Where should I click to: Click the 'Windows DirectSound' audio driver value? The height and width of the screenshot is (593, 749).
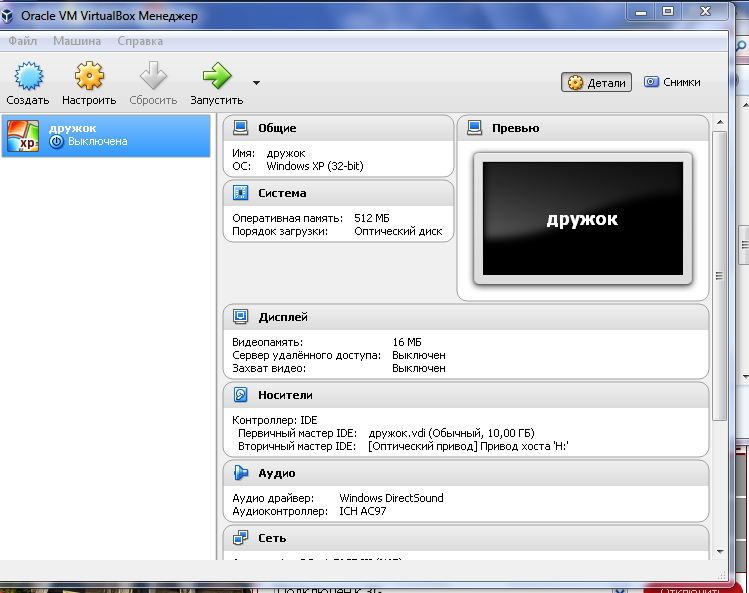pos(391,498)
